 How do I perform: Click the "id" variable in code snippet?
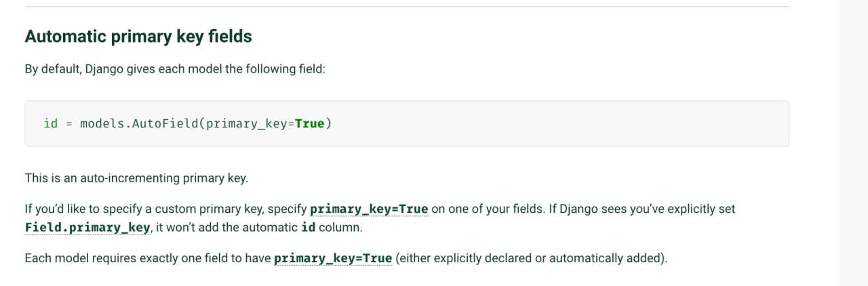pos(50,123)
